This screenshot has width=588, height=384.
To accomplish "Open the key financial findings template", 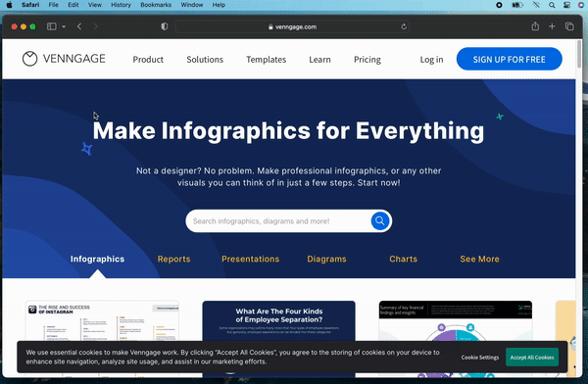I will (x=456, y=320).
